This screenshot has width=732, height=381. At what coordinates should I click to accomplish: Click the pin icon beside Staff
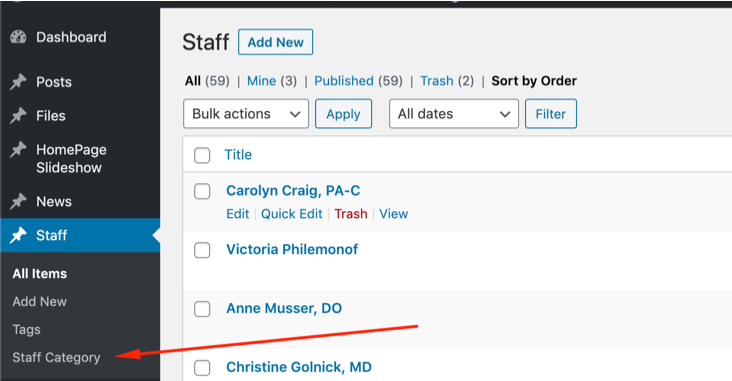tap(18, 235)
